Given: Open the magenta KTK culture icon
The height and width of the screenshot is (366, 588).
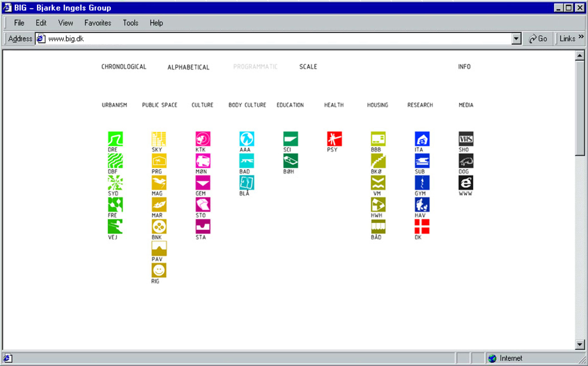Looking at the screenshot, I should [x=203, y=139].
